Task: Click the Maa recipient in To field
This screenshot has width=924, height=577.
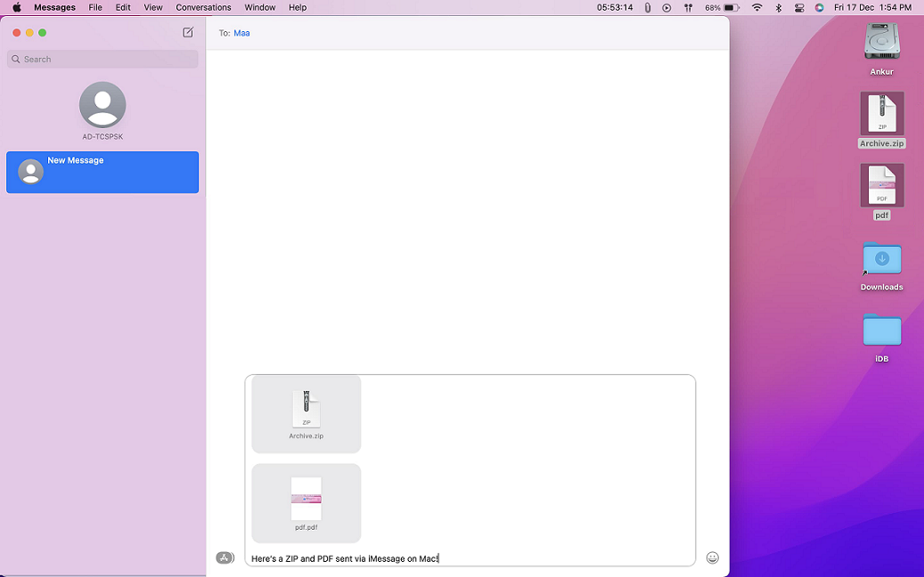Action: [241, 33]
